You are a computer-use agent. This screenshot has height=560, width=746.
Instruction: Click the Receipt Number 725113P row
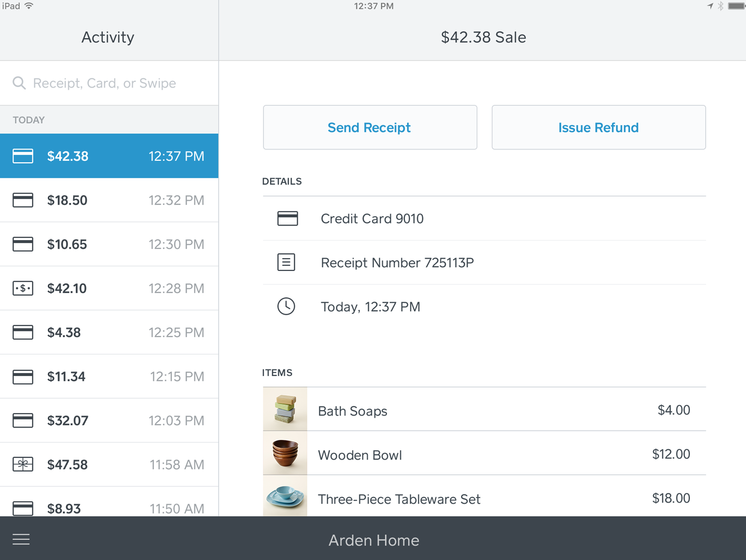click(484, 263)
